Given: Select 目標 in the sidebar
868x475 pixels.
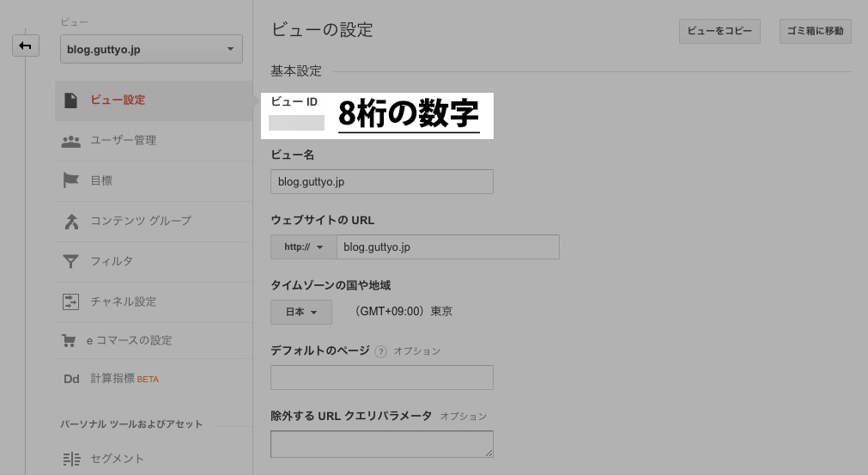Looking at the screenshot, I should coord(101,180).
